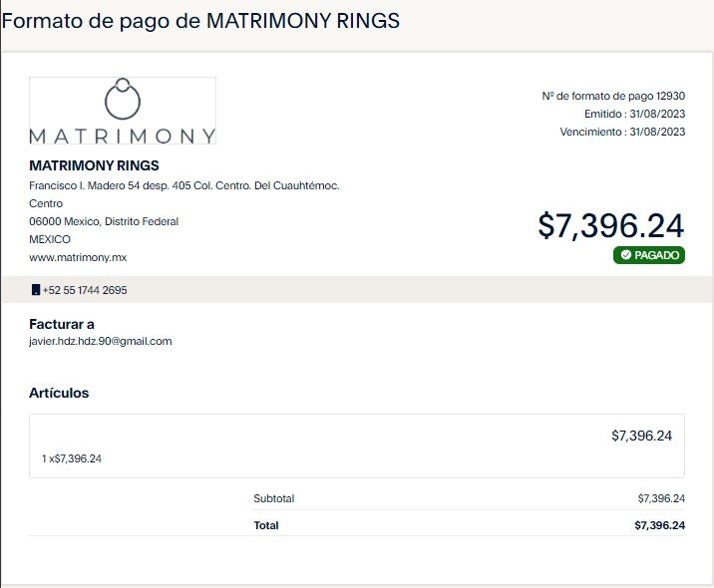Click the Emitido date 31/08/2023
714x588 pixels.
657,114
